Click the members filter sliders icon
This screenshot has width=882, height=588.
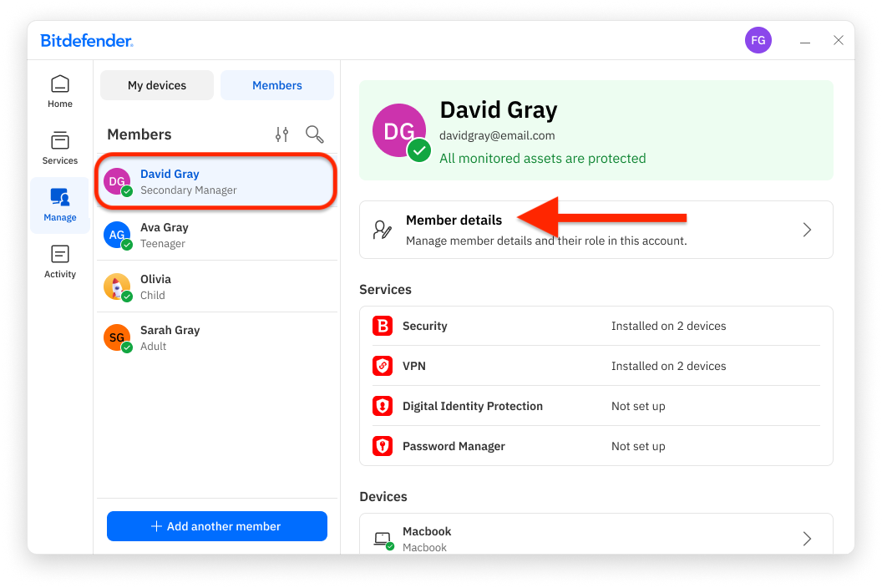281,134
